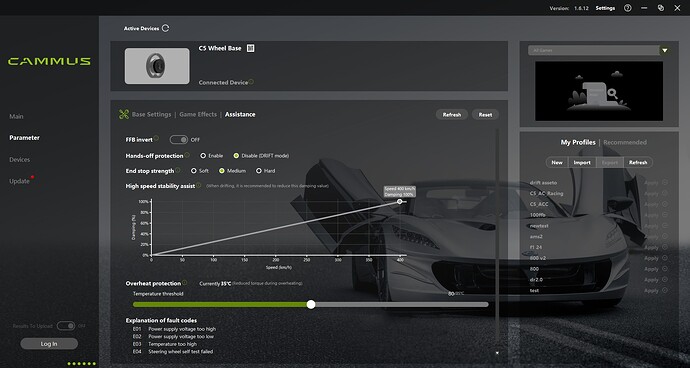Show info icon next to High speed stability assist

point(198,185)
